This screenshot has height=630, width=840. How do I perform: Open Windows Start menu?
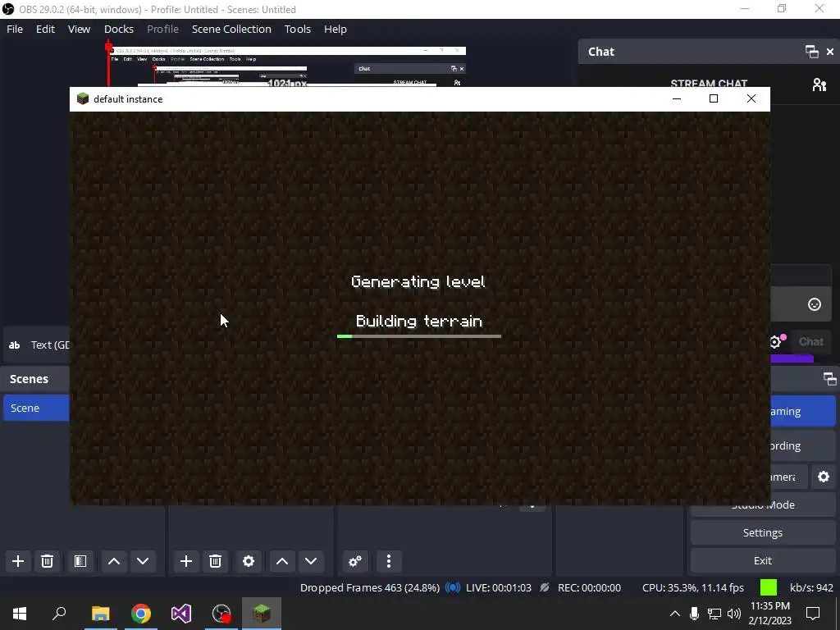20,614
